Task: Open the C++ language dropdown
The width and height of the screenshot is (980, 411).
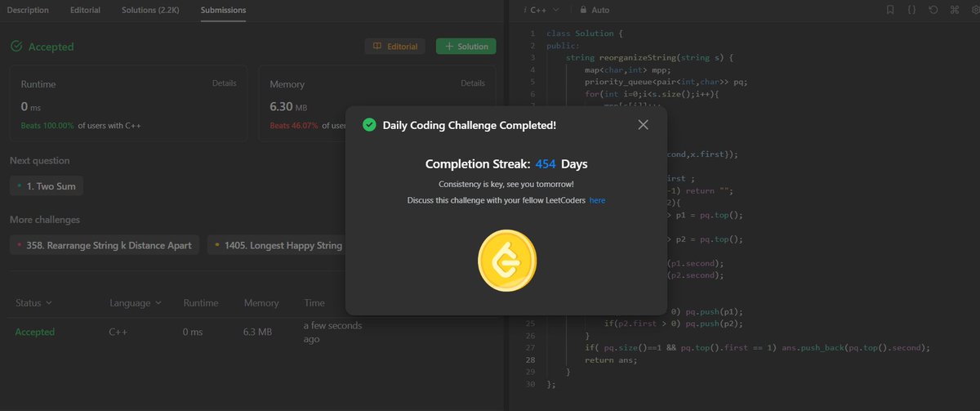Action: coord(544,10)
